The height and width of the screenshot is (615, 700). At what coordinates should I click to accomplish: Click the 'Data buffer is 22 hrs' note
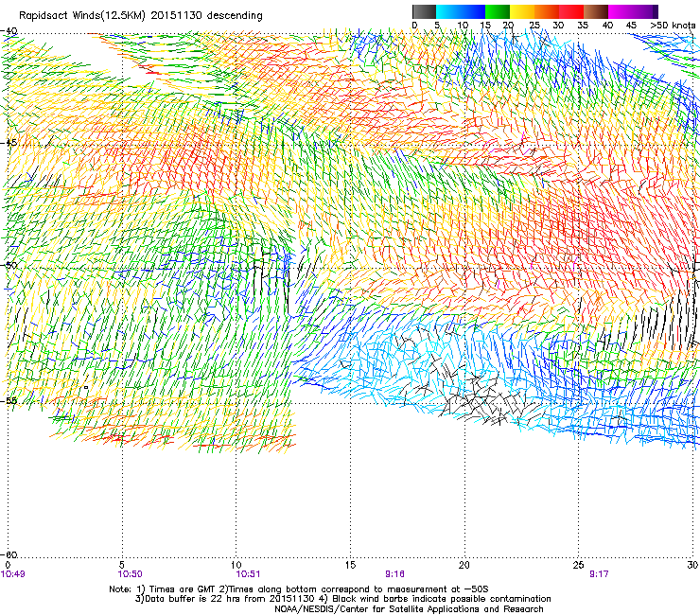pyautogui.click(x=342, y=599)
